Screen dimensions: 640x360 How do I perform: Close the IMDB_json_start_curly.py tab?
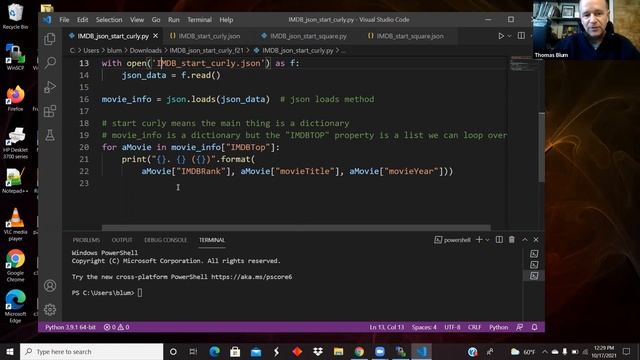[156, 36]
